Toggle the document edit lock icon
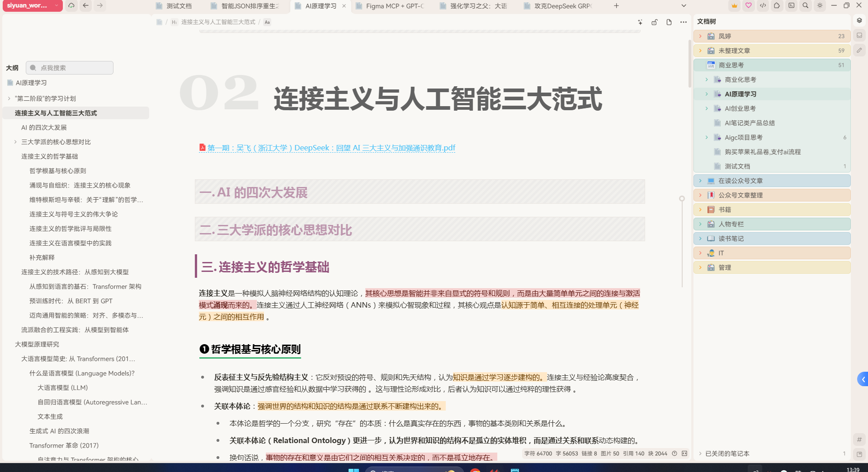868x472 pixels. tap(654, 22)
